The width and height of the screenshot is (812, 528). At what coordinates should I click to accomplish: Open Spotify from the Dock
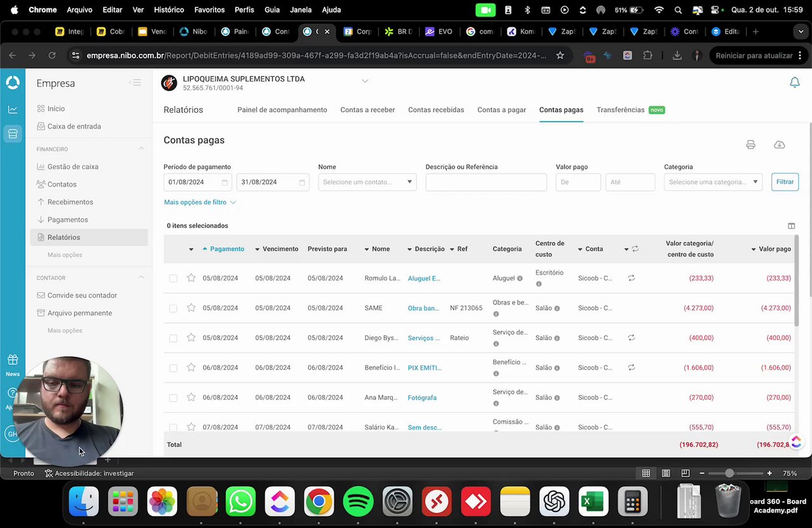pyautogui.click(x=358, y=503)
